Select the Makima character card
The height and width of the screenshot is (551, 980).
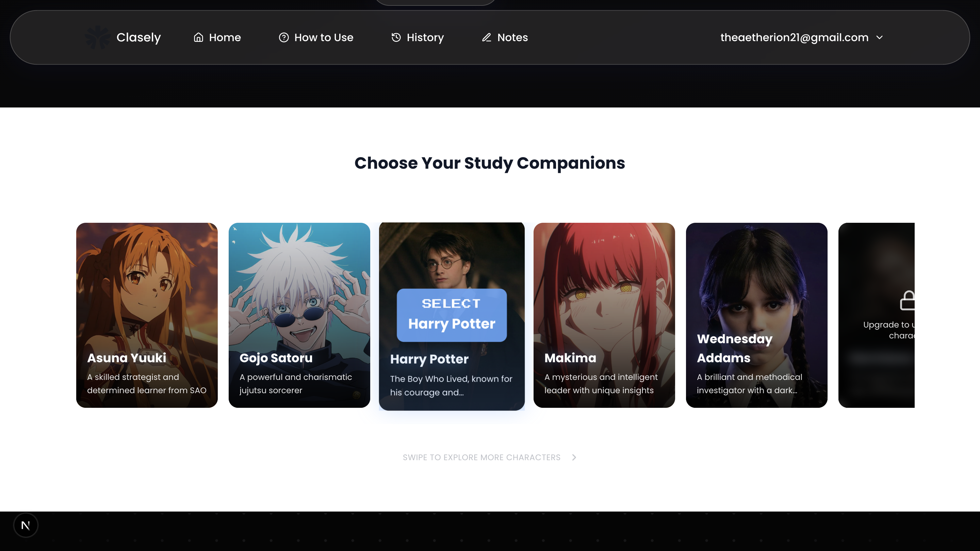(604, 315)
